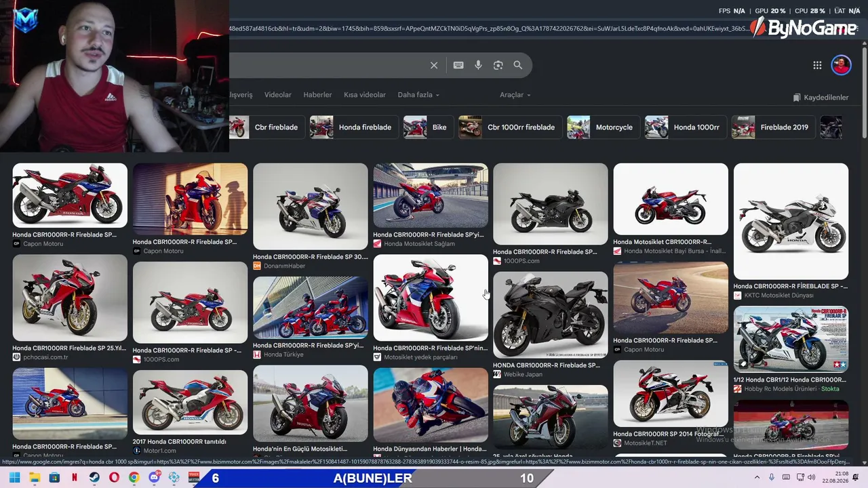This screenshot has width=868, height=488.
Task: Open Microsoft Store from taskbar
Action: pyautogui.click(x=54, y=478)
